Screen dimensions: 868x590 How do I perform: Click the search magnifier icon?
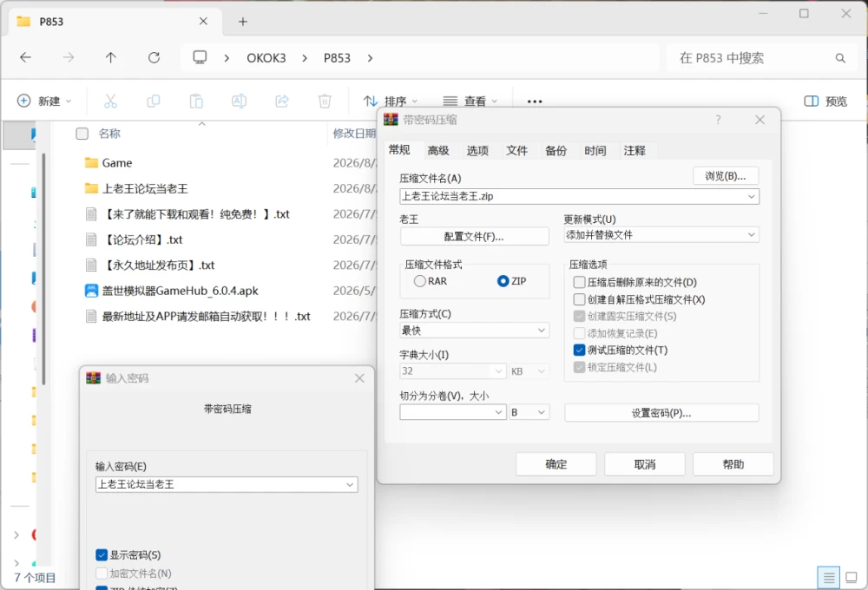(x=840, y=58)
